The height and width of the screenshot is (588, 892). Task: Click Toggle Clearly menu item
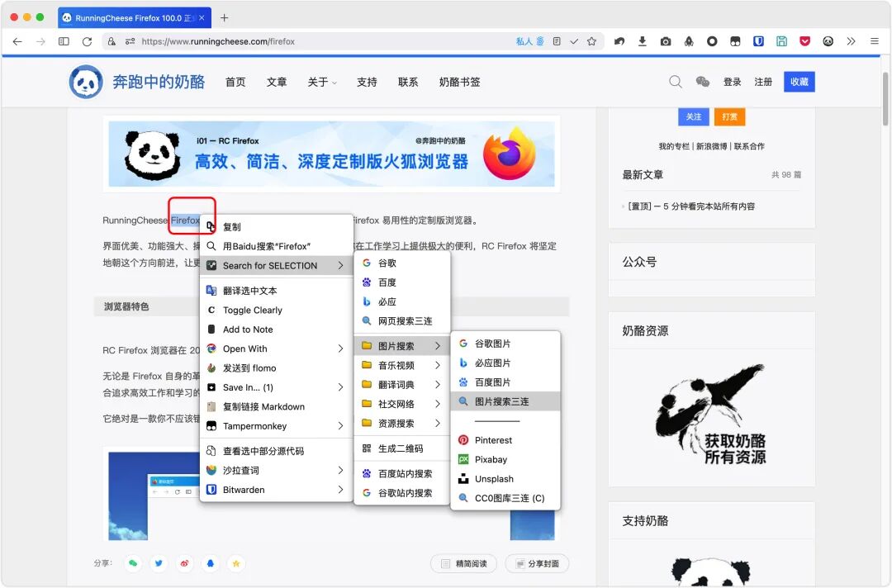277,310
